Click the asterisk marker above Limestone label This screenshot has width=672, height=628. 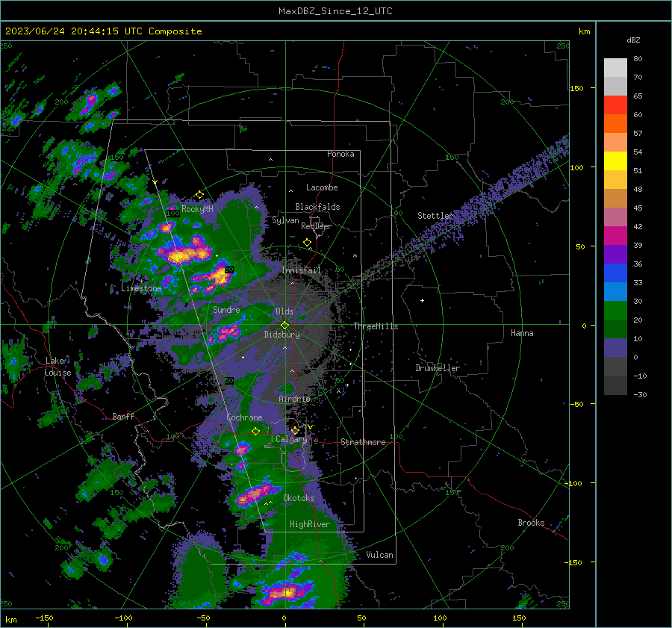(141, 282)
